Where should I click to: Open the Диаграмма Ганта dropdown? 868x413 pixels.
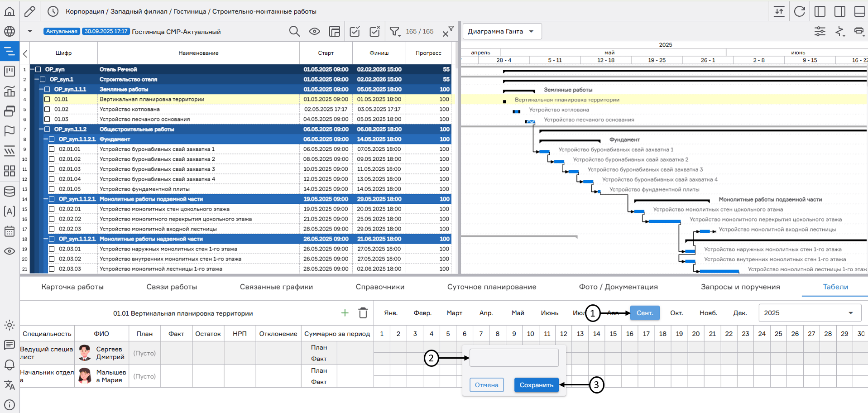coord(502,31)
